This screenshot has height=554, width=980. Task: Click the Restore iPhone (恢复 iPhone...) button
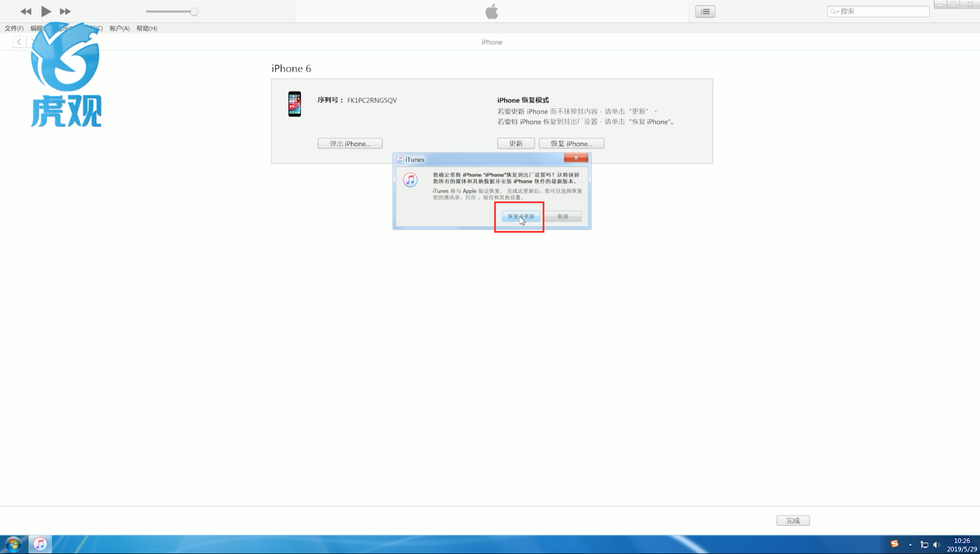(x=572, y=144)
